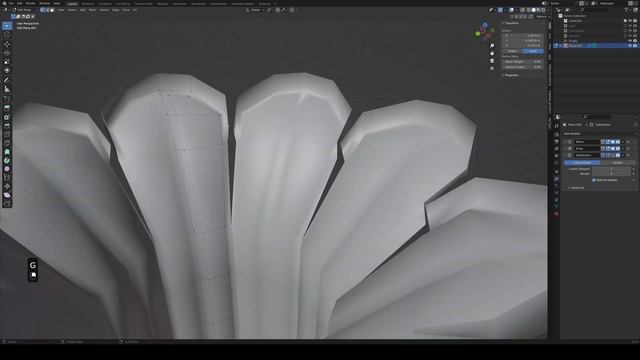
Task: Select the Shear tool
Action: [x=7, y=195]
